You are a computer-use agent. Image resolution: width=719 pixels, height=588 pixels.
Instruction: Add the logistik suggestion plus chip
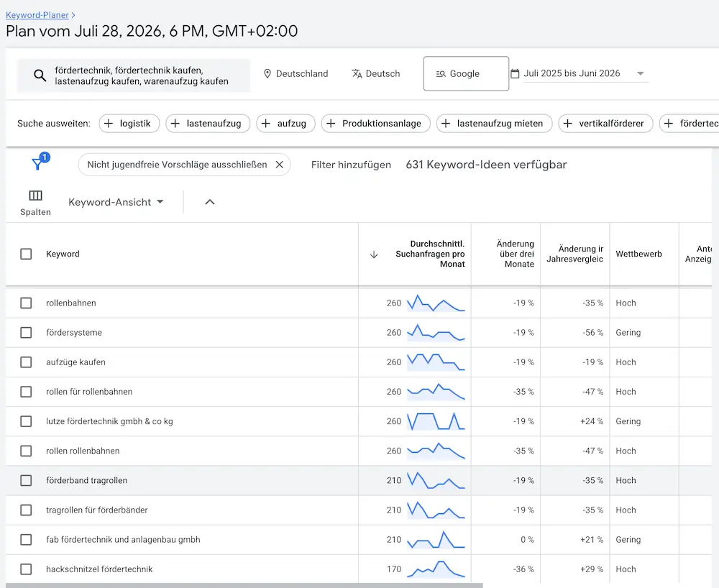click(129, 124)
